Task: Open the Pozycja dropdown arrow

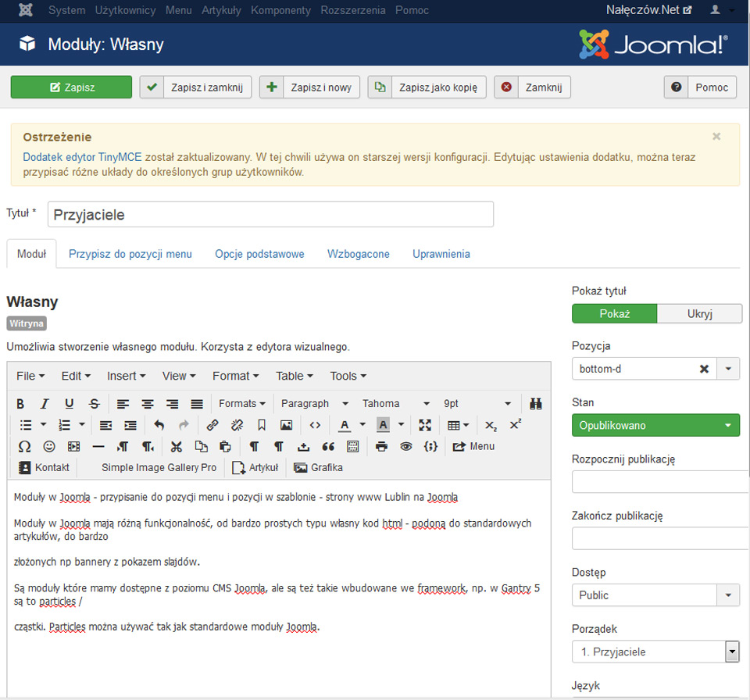Action: tap(728, 369)
